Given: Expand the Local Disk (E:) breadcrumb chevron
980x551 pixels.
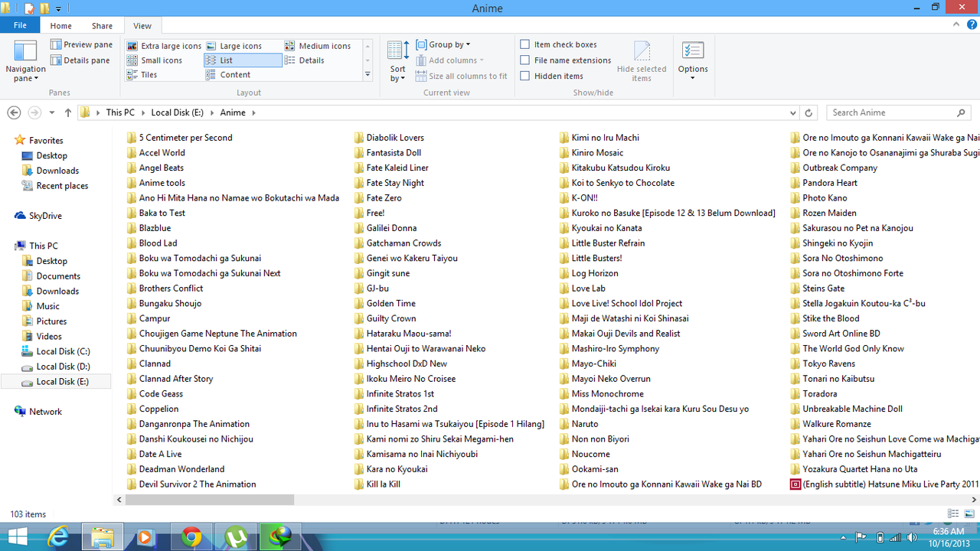Looking at the screenshot, I should coord(211,112).
